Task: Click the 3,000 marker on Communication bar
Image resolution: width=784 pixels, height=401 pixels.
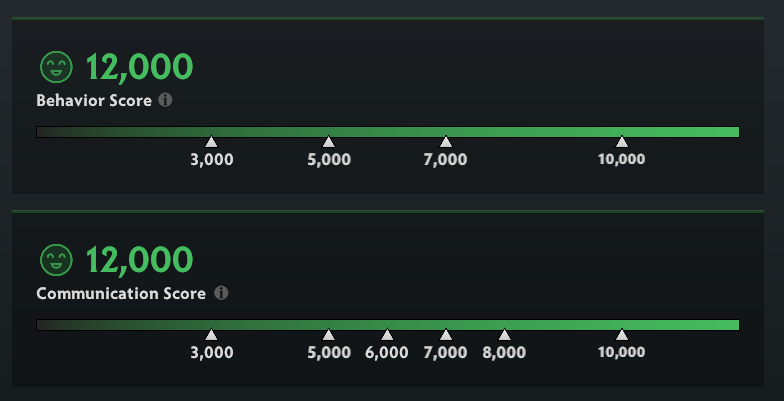Action: tap(211, 335)
